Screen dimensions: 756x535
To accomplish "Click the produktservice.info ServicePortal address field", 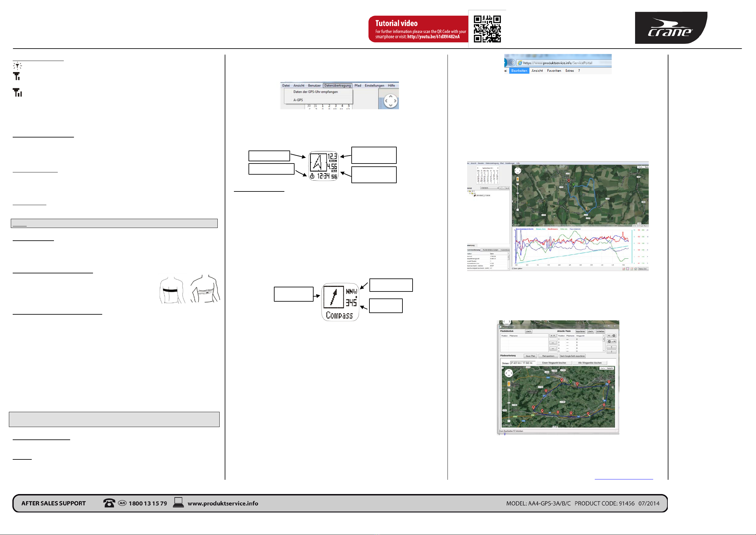I will pos(564,63).
